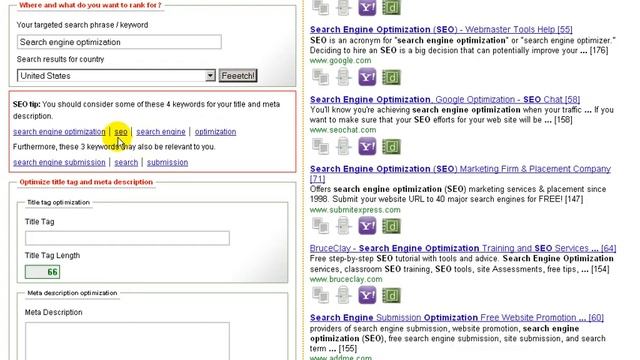Click the www.seochat.com green URL text
This screenshot has height=360, width=640.
pyautogui.click(x=343, y=130)
